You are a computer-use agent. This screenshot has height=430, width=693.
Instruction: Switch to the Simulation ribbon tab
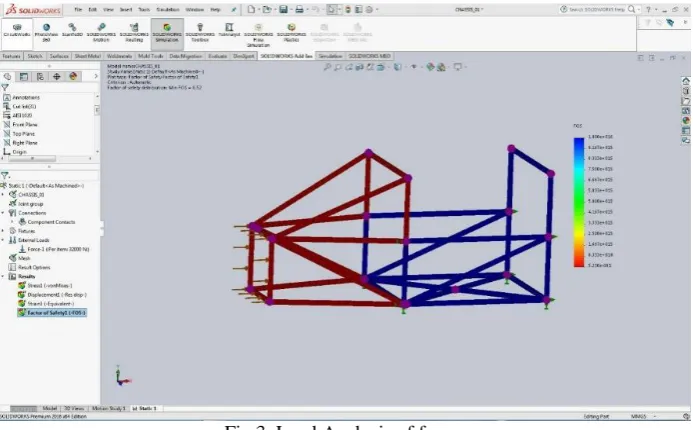(x=330, y=56)
